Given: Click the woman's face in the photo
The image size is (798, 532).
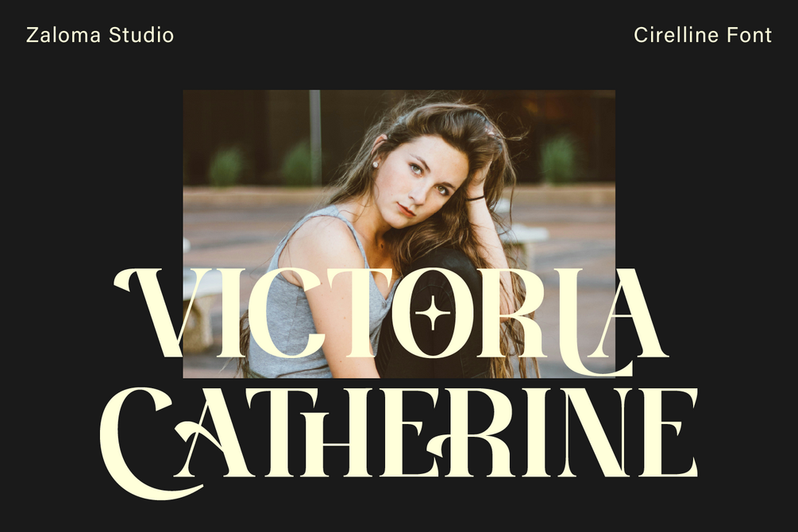Looking at the screenshot, I should [x=425, y=181].
